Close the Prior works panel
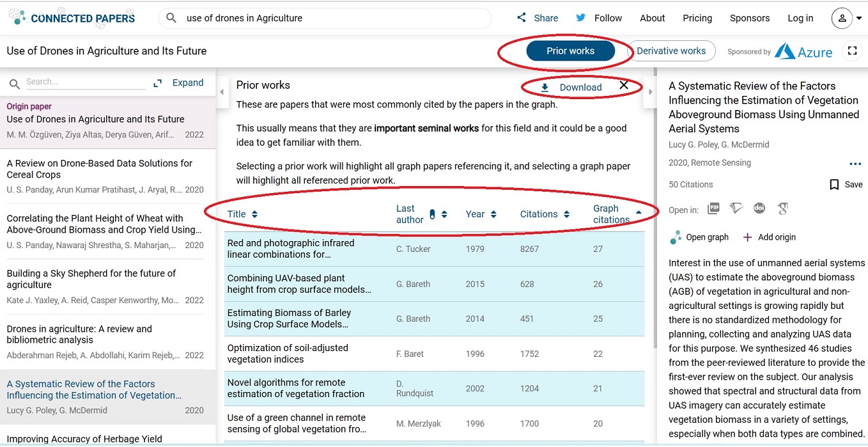 click(x=624, y=85)
